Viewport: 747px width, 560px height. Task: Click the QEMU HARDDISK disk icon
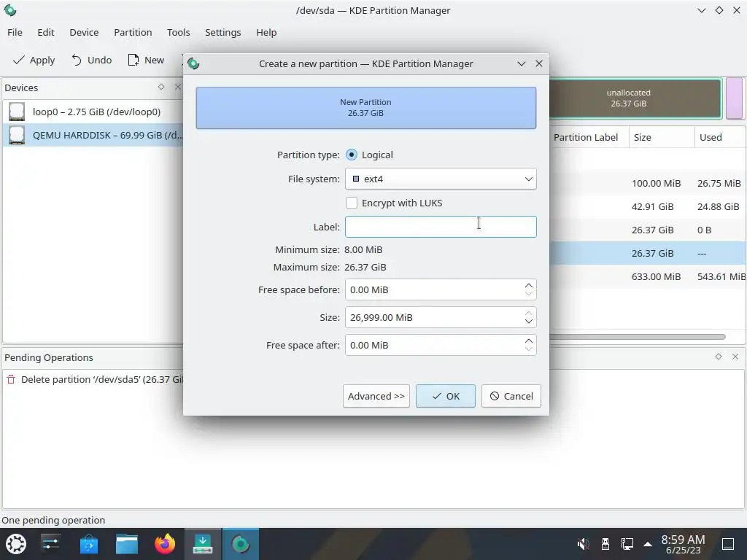pyautogui.click(x=17, y=135)
